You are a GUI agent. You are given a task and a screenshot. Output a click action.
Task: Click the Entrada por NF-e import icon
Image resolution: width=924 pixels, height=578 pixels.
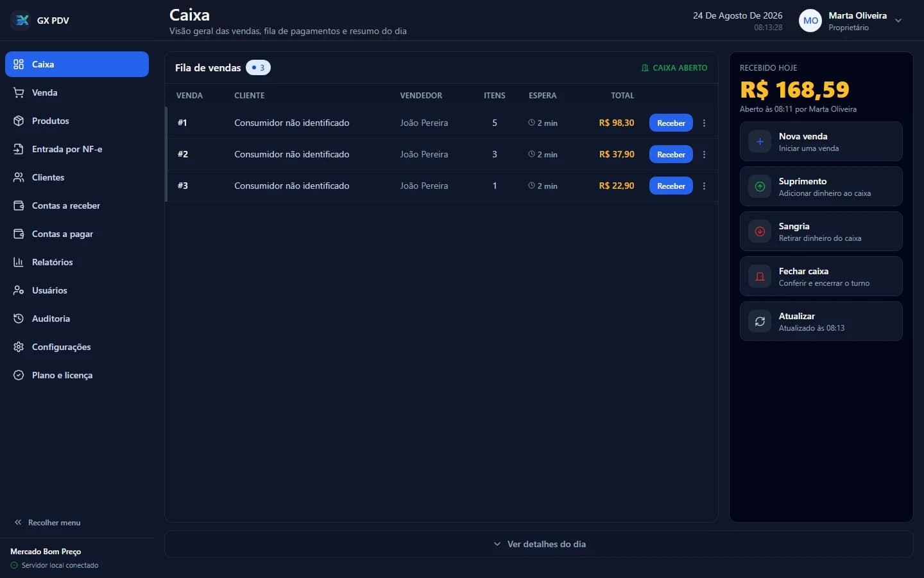point(19,149)
